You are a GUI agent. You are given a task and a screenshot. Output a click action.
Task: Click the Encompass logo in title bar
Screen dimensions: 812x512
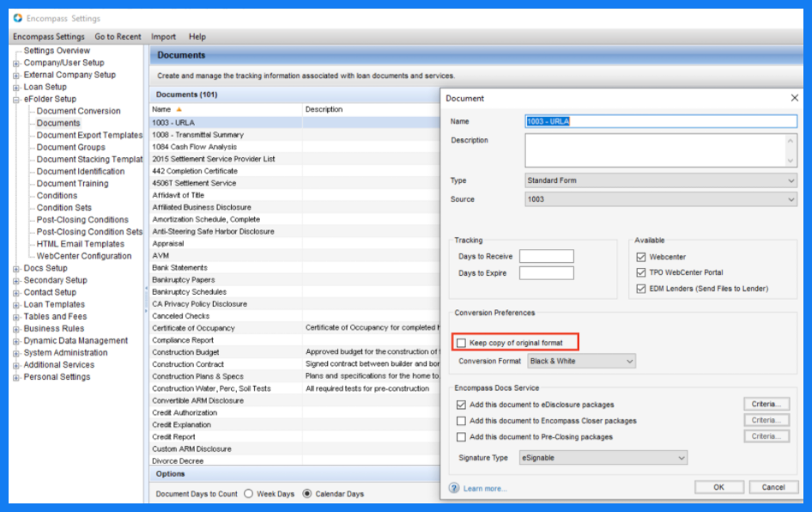pos(18,18)
